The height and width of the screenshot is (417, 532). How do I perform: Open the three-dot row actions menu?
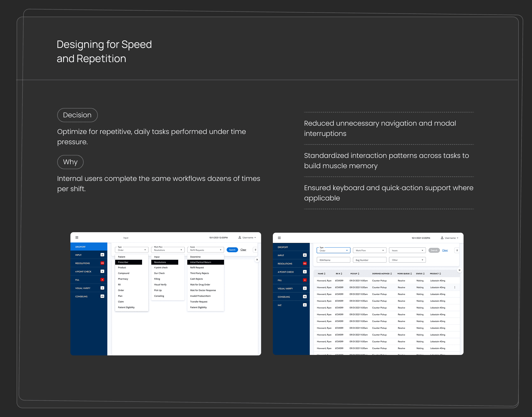(x=455, y=287)
